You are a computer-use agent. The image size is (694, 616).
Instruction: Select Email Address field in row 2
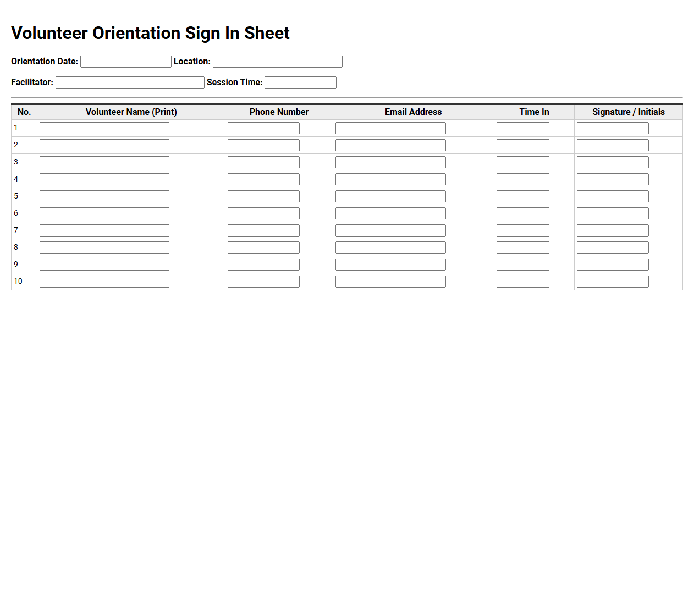pos(390,145)
